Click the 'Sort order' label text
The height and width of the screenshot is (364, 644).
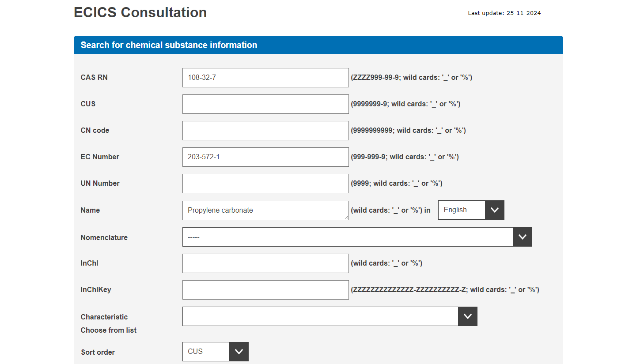pos(98,352)
